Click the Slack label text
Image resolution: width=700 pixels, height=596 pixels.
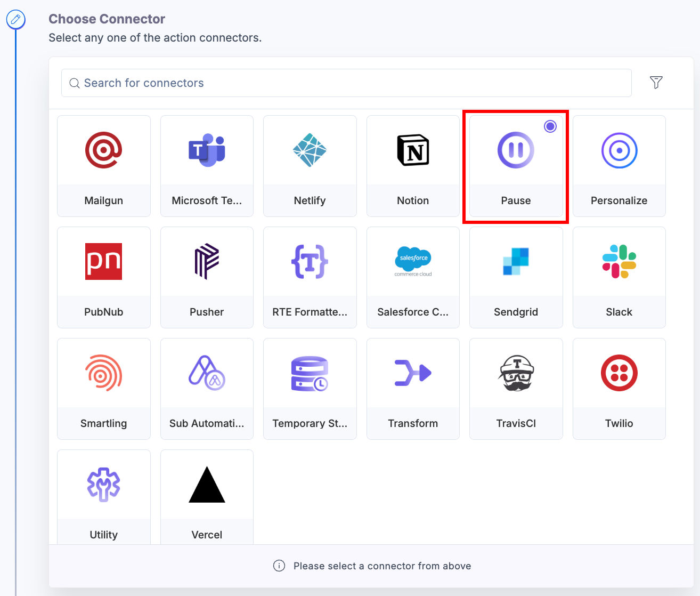(619, 312)
